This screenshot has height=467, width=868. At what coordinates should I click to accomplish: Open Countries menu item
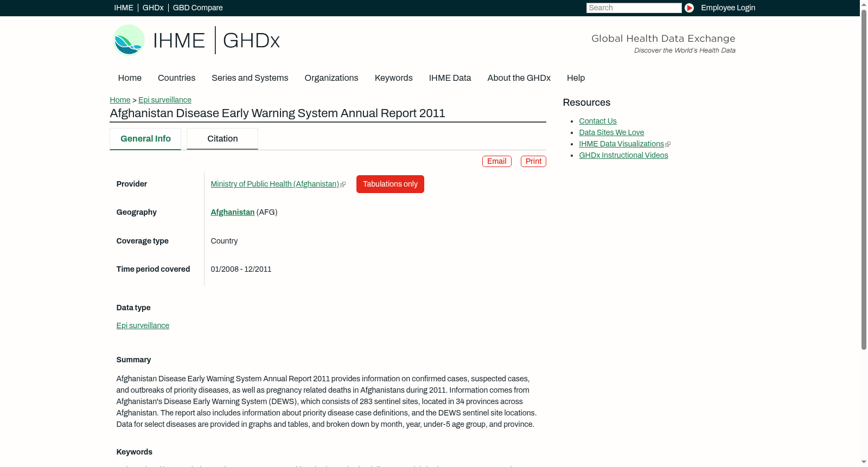coord(176,78)
